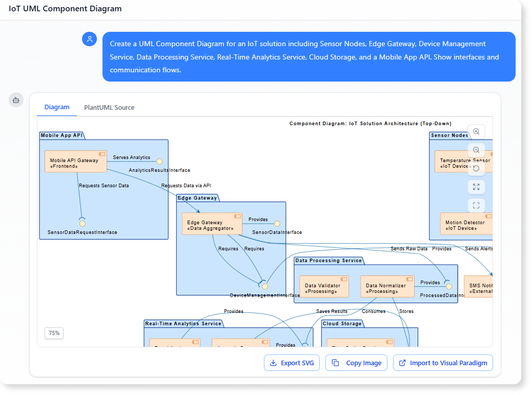
Task: Click the external-link icon on Import to Visual Paradigm
Action: (402, 363)
